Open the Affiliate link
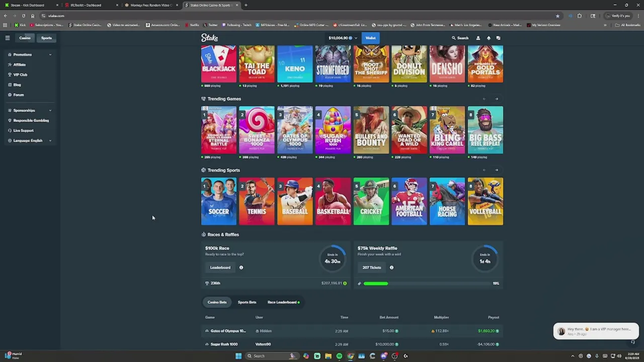 (x=19, y=64)
